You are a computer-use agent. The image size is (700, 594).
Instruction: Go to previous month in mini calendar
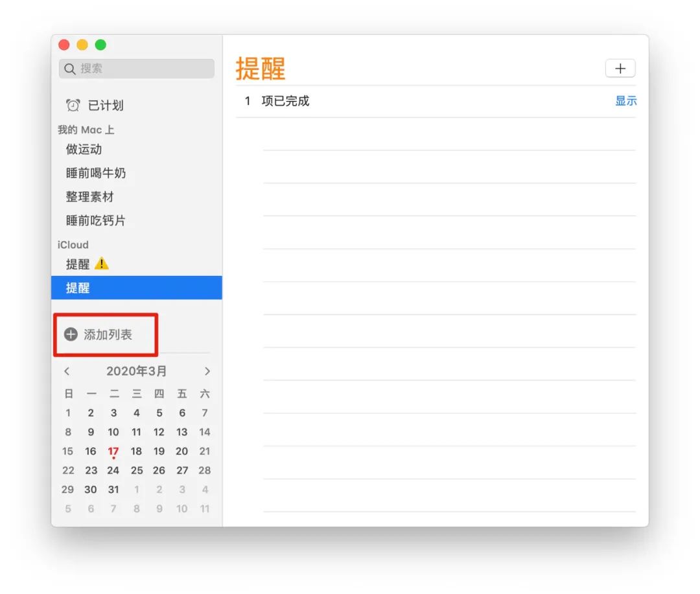[67, 371]
